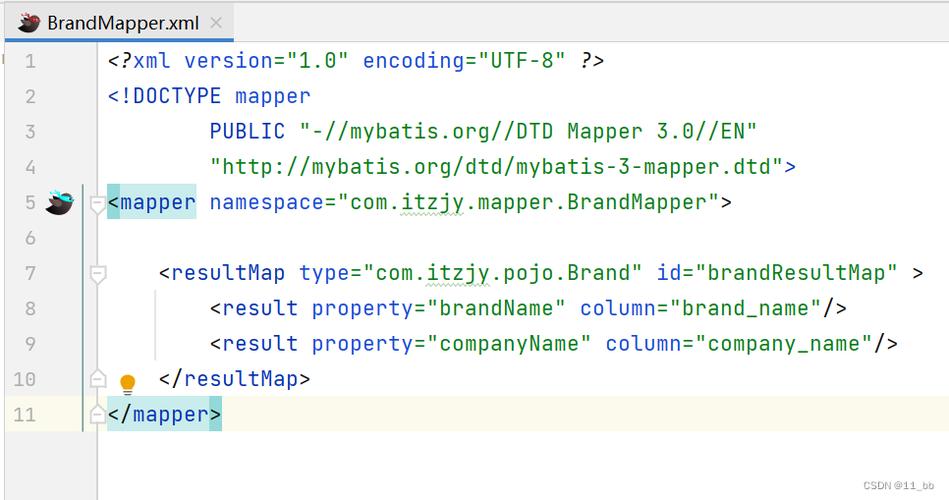Click line number 3 in the gutter
Viewport: 949px width, 500px height.
coord(30,132)
